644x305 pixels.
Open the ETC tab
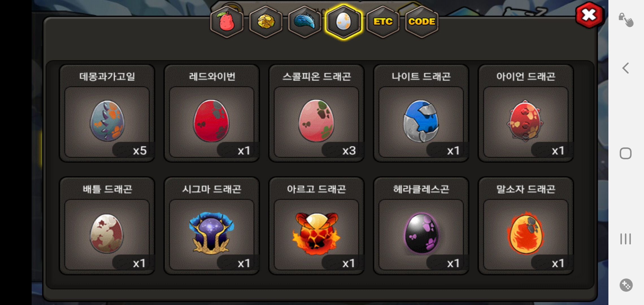pyautogui.click(x=383, y=22)
